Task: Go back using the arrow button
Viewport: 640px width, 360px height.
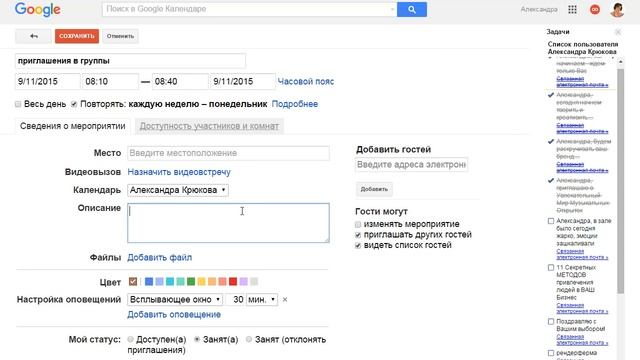Action: [x=33, y=36]
